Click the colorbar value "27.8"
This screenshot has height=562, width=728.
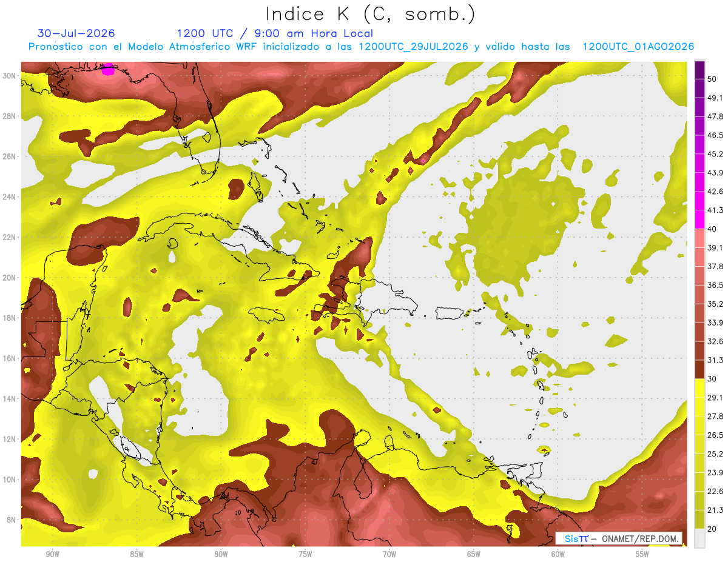tap(715, 416)
